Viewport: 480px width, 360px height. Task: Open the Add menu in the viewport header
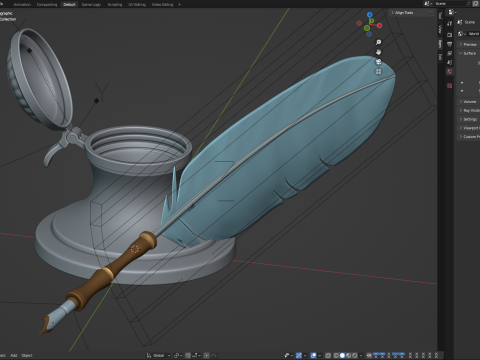pos(14,355)
